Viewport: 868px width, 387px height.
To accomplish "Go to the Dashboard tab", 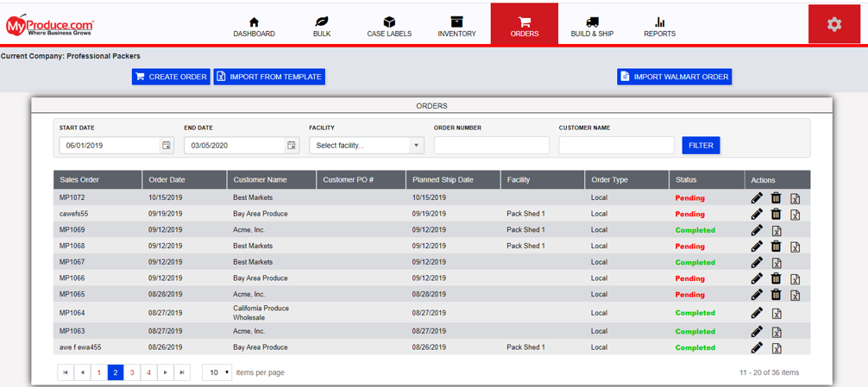I will [x=254, y=27].
